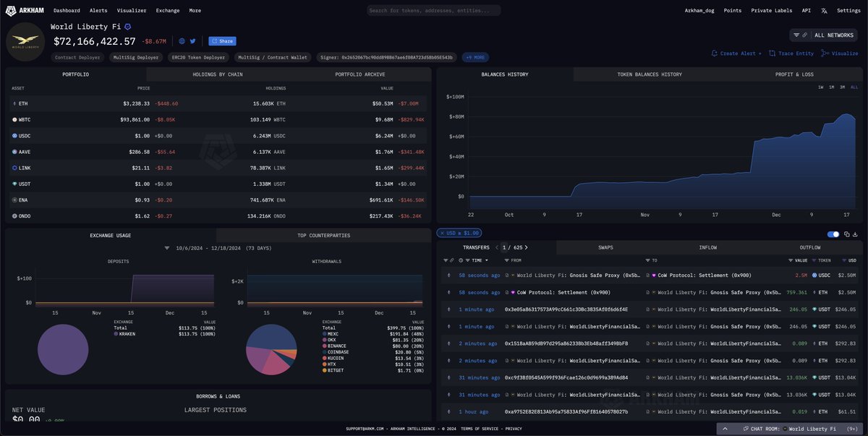Select the website globe icon in the header
The width and height of the screenshot is (868, 436).
point(182,40)
